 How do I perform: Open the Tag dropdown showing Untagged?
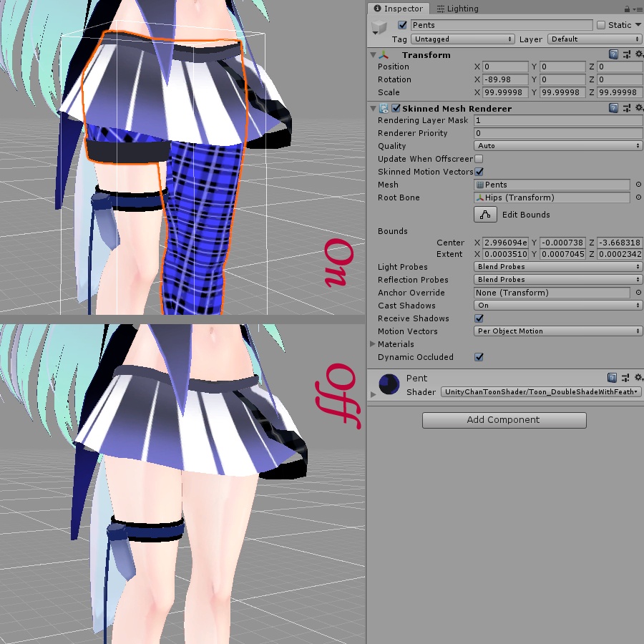point(462,39)
